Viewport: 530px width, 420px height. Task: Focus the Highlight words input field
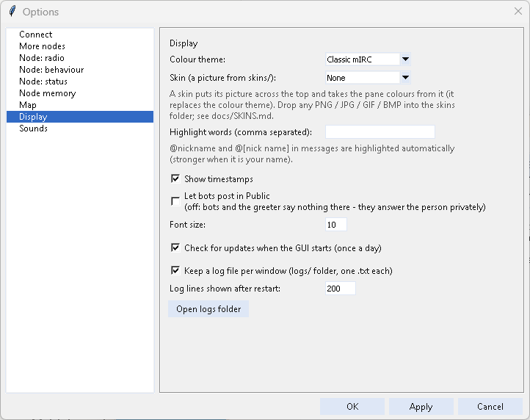380,132
